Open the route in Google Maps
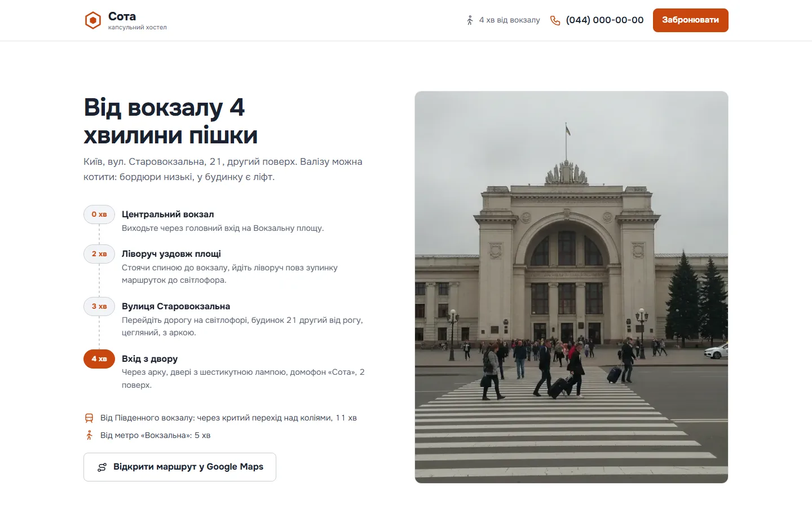Screen dimensions: 812x508 (x=180, y=467)
